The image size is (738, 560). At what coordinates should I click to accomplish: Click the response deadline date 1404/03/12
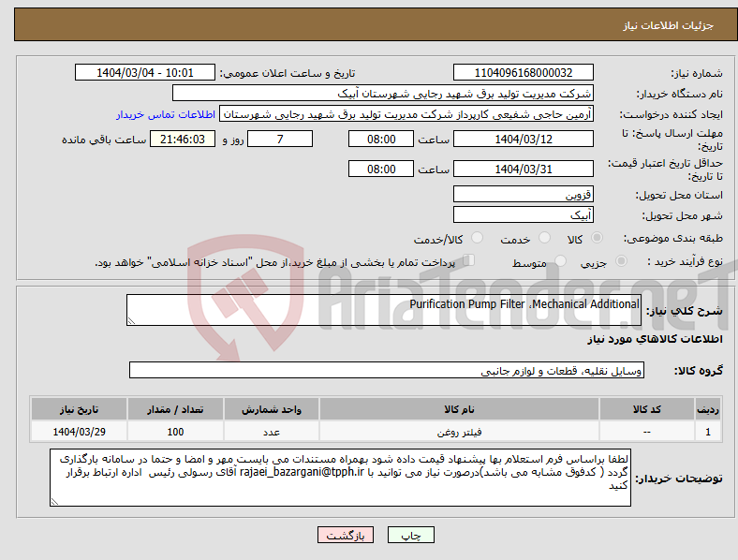[523, 139]
